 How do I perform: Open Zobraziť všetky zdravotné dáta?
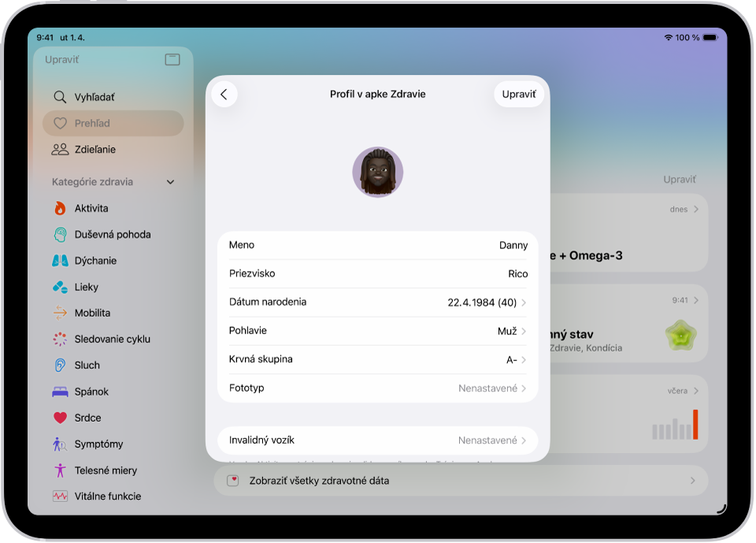click(x=461, y=481)
